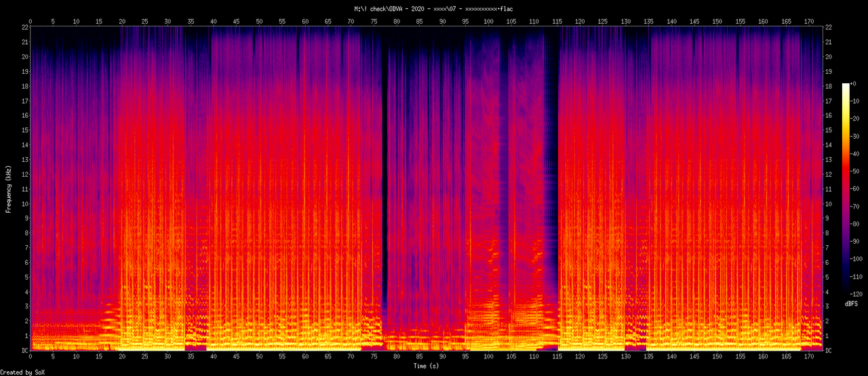
Task: Click the "-110" color scale label
Action: [858, 277]
